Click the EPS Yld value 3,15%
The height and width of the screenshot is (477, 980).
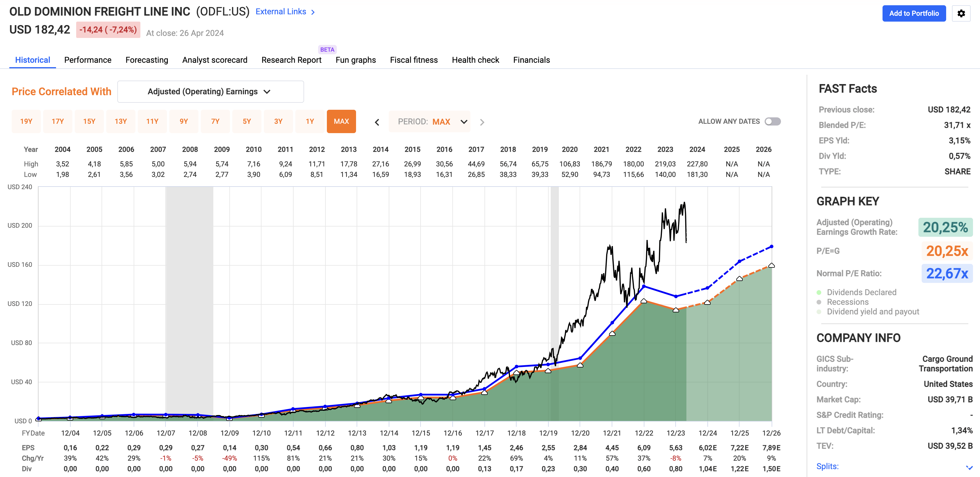[960, 140]
